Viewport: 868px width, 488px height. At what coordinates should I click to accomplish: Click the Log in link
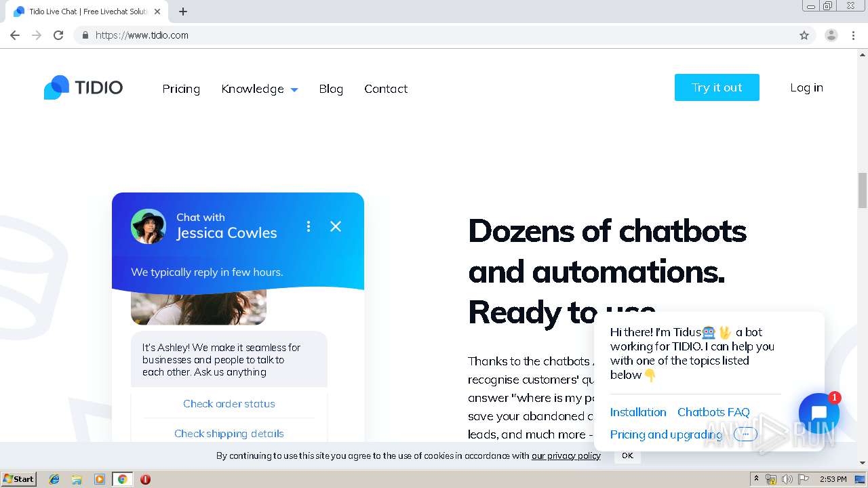[806, 87]
